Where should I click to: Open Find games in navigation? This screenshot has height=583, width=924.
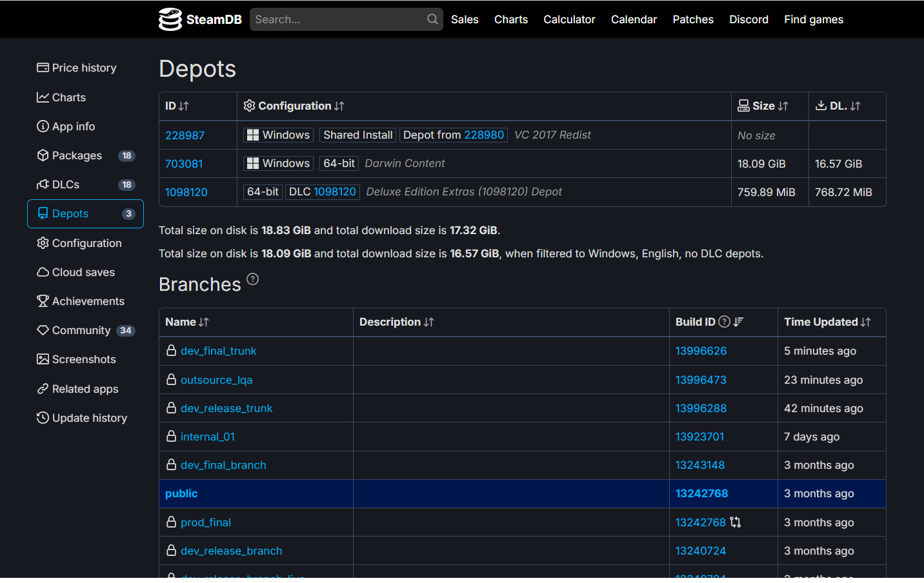814,19
